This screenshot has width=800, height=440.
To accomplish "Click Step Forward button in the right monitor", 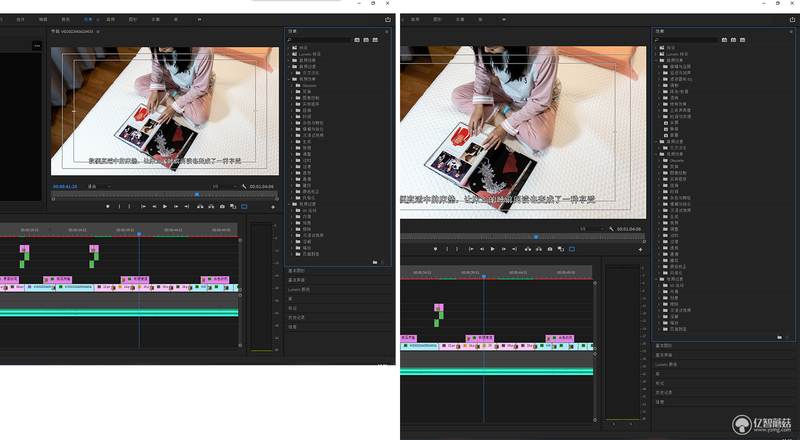I will click(x=504, y=249).
